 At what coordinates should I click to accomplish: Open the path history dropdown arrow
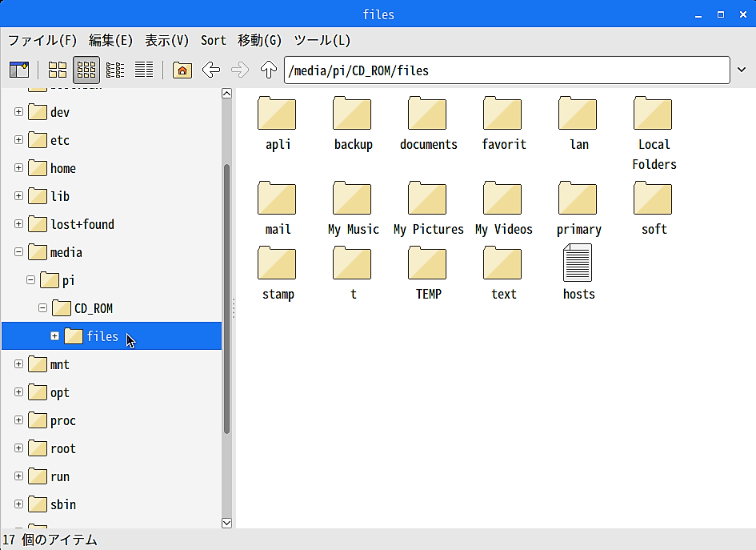point(742,70)
